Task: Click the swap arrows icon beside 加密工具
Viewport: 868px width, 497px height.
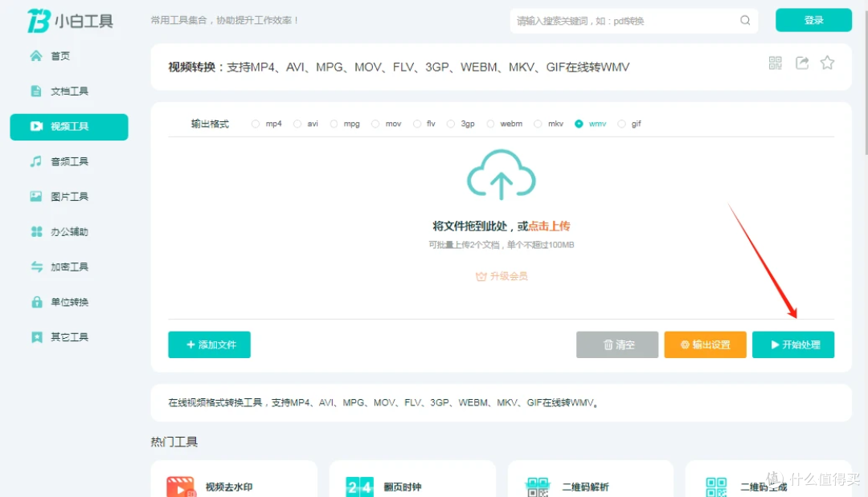Action: [x=36, y=267]
